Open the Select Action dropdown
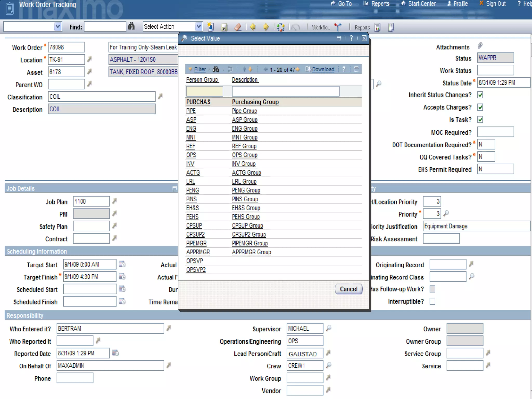Screen dimensions: 532x399 (x=198, y=26)
